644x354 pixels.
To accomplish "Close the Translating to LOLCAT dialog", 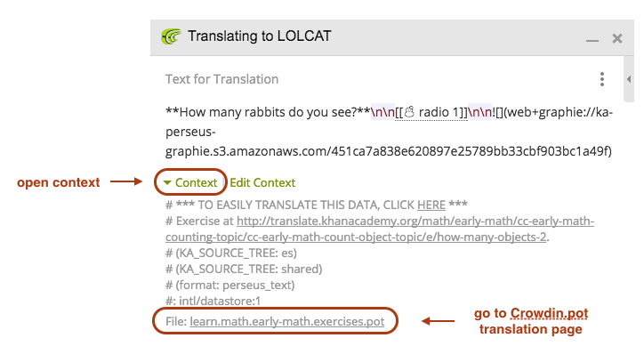I will 617,38.
